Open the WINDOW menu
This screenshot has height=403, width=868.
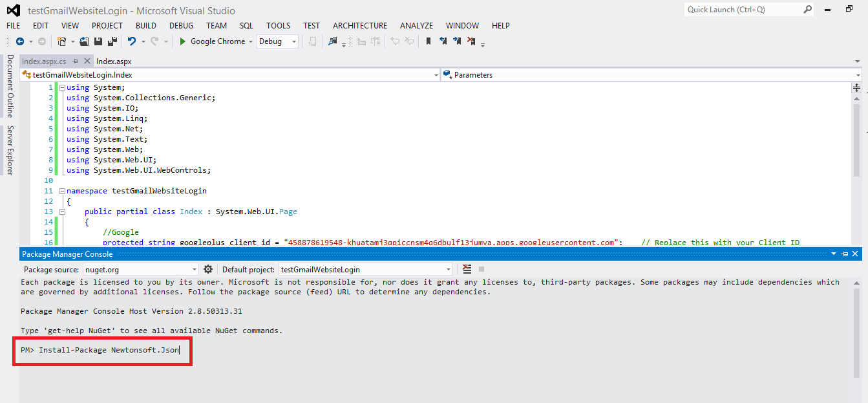pyautogui.click(x=462, y=26)
